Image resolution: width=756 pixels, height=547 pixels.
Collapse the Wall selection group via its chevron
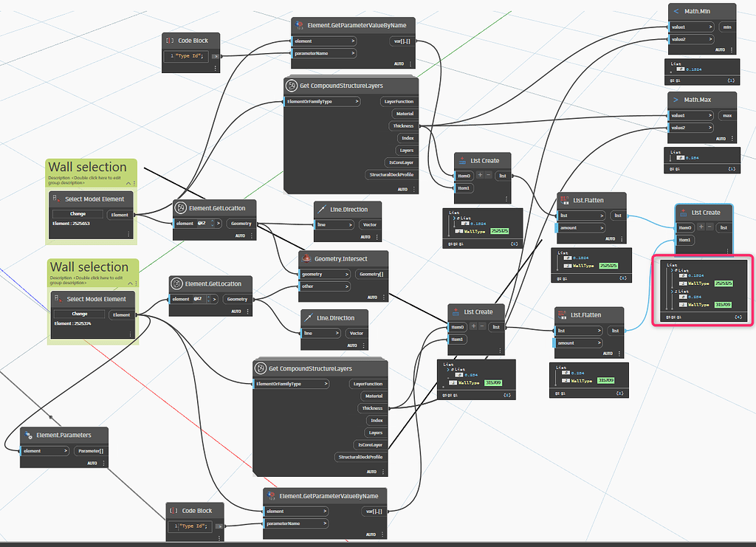[x=128, y=183]
